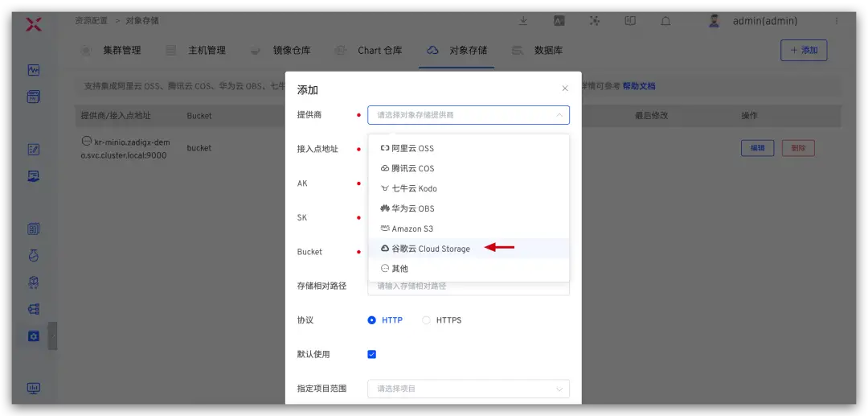Image resolution: width=868 pixels, height=416 pixels.
Task: Close the 添加 dialog
Action: click(565, 89)
